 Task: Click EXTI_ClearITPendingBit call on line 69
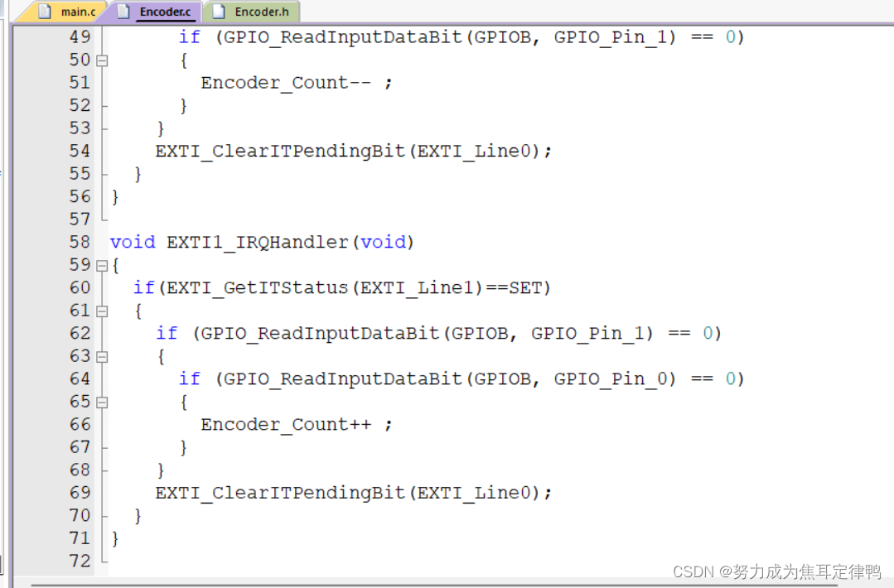(x=280, y=493)
